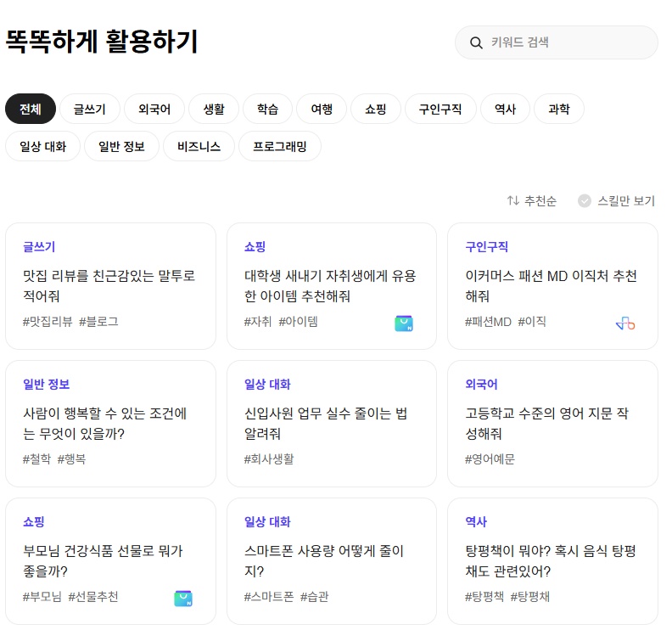This screenshot has height=630, width=672.
Task: Click shopping bag icon on 자취생 아이템 card
Action: coord(404,323)
